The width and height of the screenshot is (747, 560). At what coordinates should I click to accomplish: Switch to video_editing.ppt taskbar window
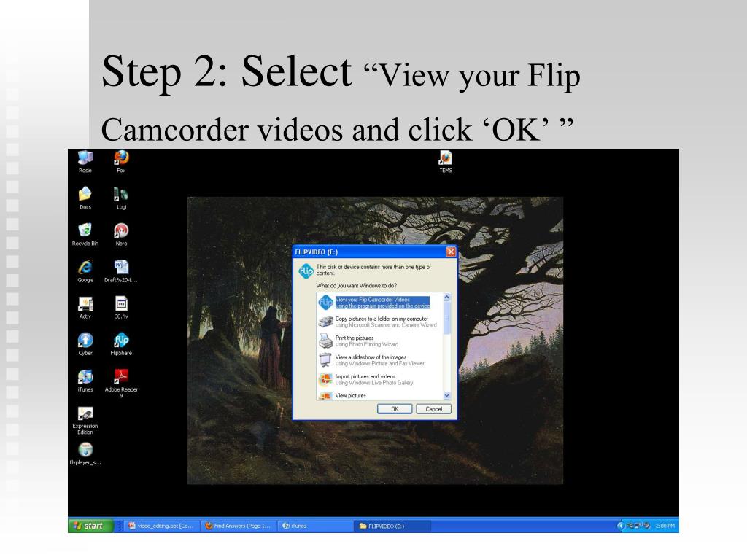click(x=160, y=526)
